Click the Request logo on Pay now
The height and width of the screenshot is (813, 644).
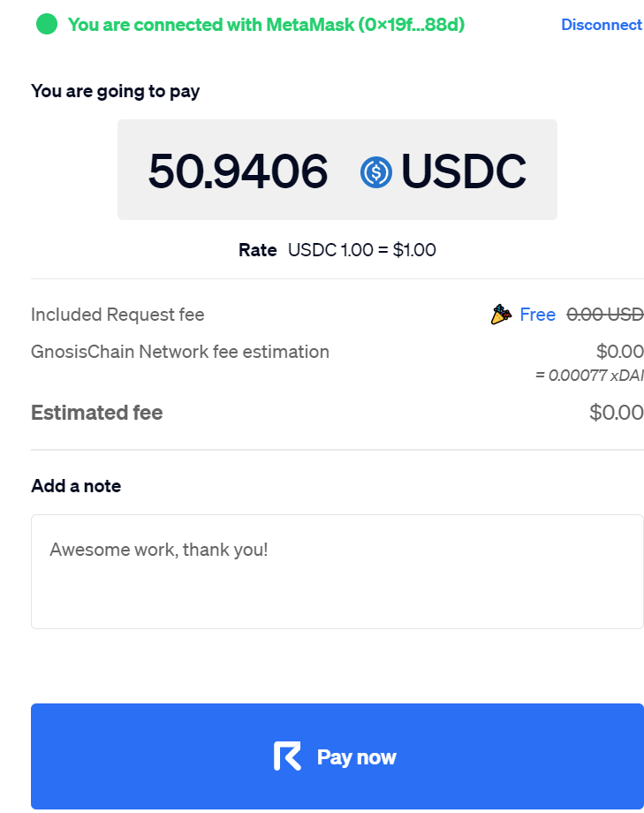(287, 756)
